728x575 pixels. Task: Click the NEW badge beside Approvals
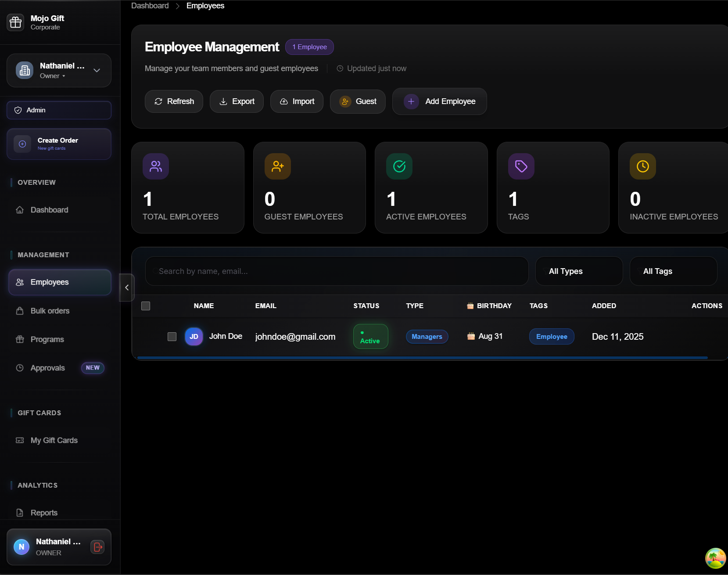pyautogui.click(x=93, y=368)
